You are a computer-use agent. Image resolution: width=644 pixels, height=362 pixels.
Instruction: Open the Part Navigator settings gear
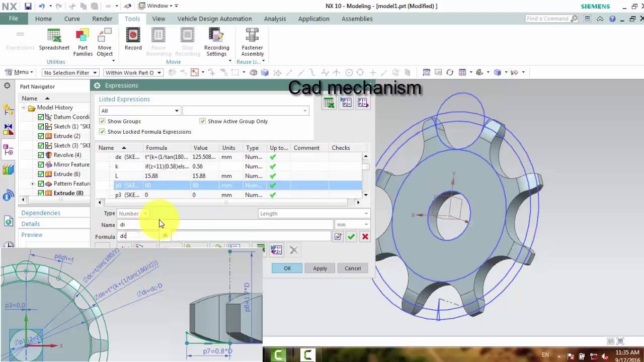point(8,86)
